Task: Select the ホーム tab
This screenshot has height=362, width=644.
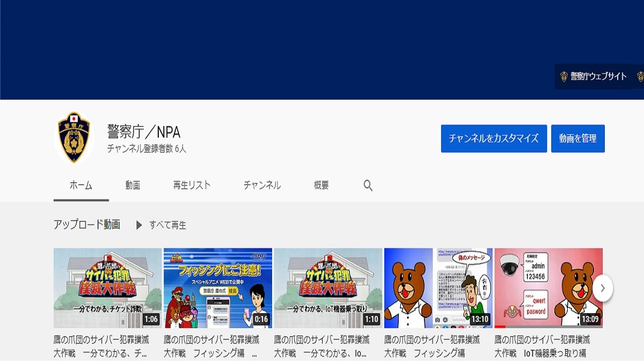Action: pos(81,186)
